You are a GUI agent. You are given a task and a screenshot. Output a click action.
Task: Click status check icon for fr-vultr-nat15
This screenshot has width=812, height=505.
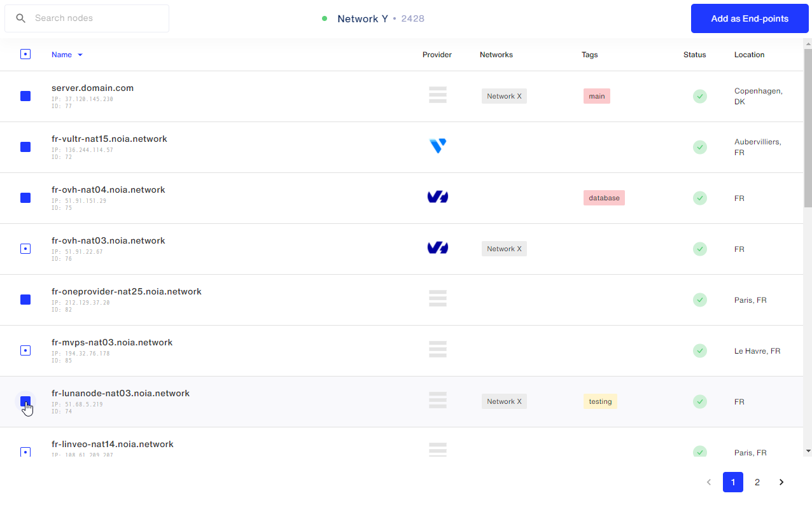point(700,147)
